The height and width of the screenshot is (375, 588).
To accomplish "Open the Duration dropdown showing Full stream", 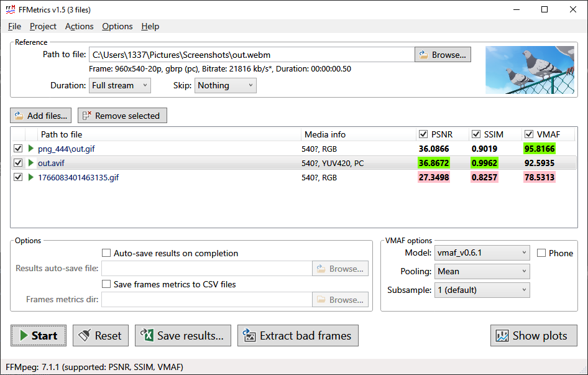I will click(x=119, y=86).
